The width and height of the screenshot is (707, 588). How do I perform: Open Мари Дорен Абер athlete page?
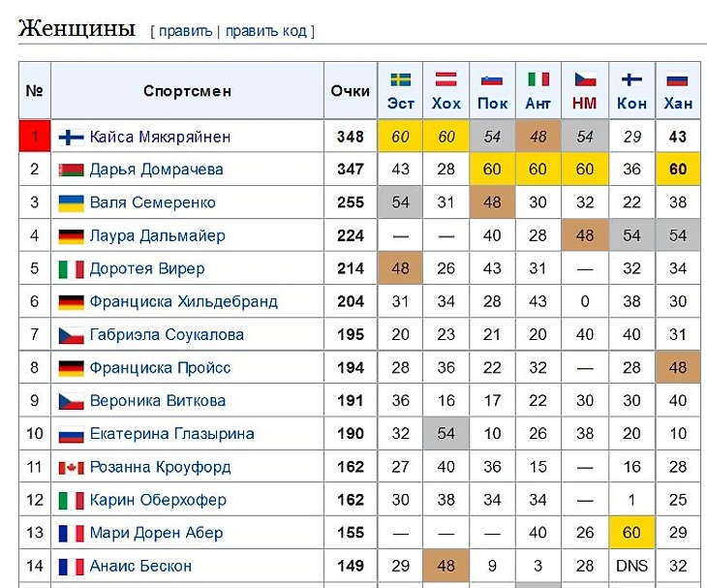pyautogui.click(x=156, y=533)
